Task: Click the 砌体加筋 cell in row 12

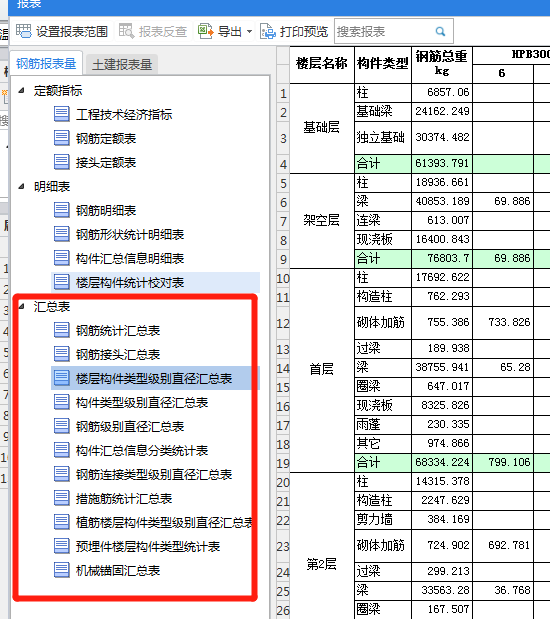Action: point(382,323)
